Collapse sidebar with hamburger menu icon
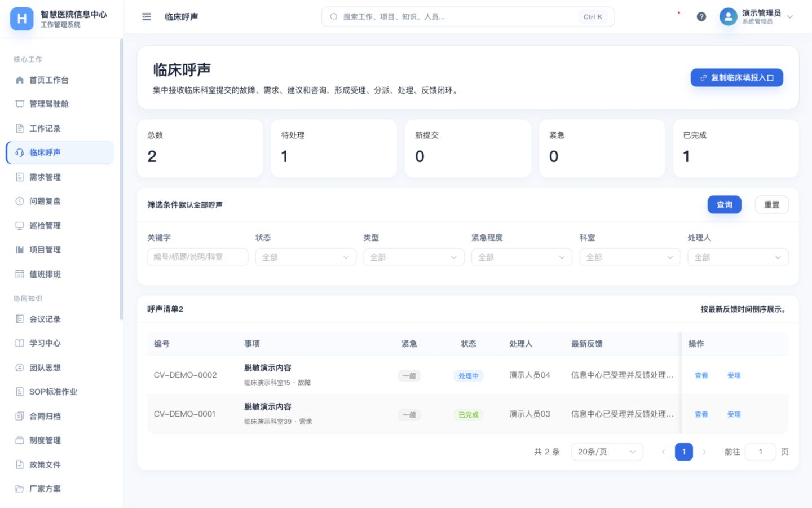Viewport: 812px width, 508px height. (x=147, y=17)
